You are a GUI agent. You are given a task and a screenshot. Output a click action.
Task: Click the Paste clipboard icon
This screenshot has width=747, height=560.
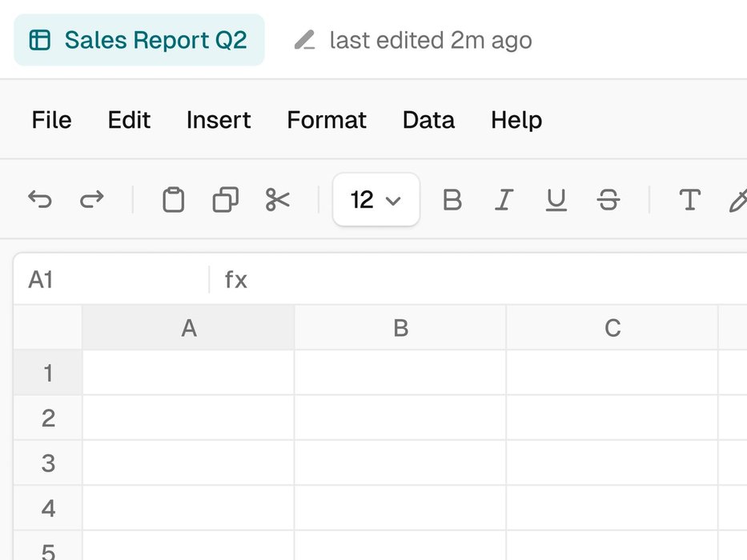[173, 199]
